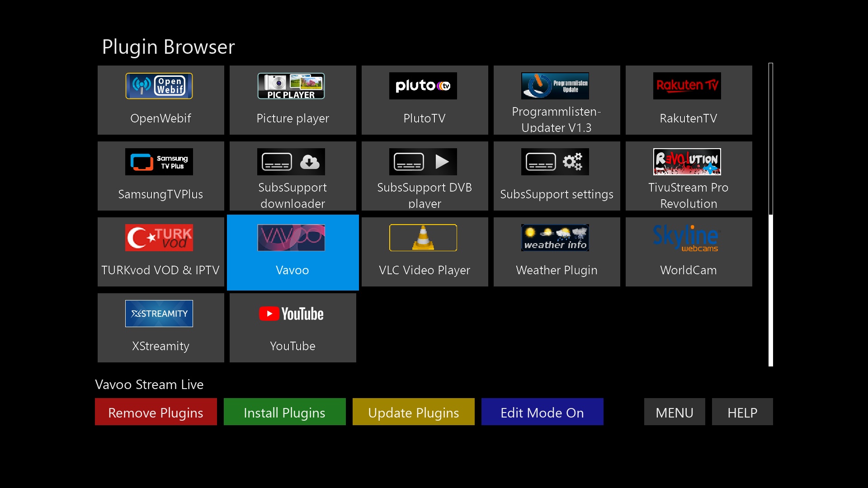The width and height of the screenshot is (868, 488).
Task: Open the PlutoTV plugin logo
Action: (x=423, y=86)
